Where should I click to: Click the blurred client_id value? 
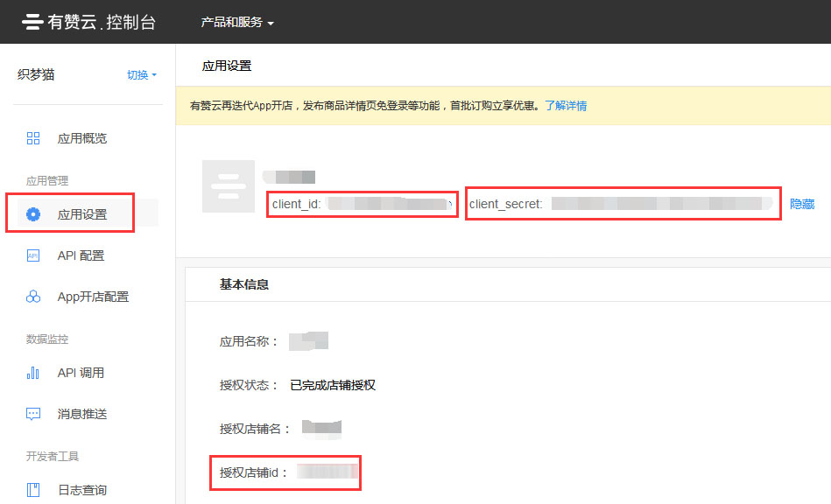click(390, 205)
